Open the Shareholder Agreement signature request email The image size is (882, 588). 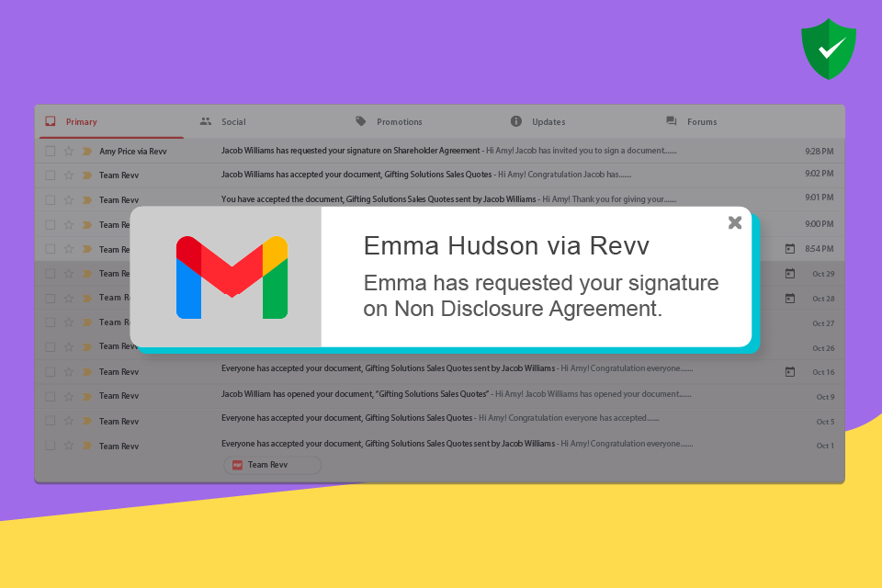[449, 151]
